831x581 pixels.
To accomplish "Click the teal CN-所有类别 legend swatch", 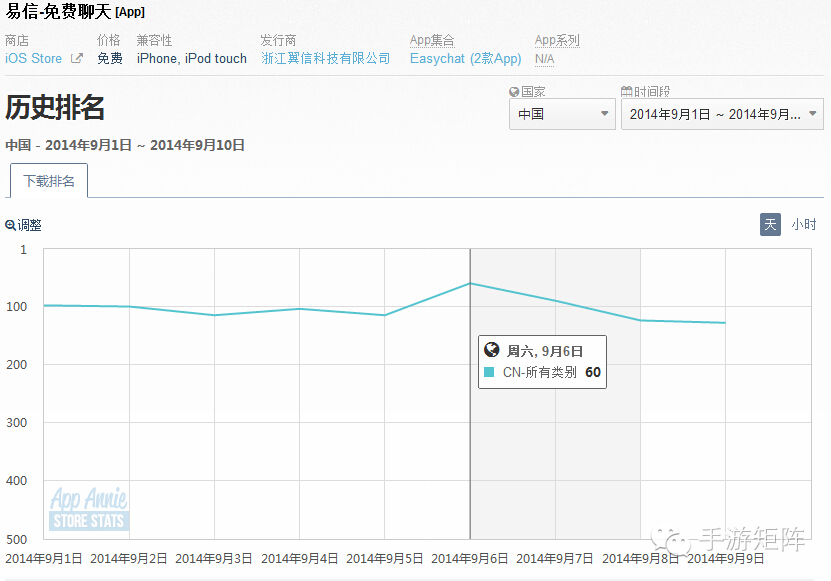I will (x=489, y=372).
